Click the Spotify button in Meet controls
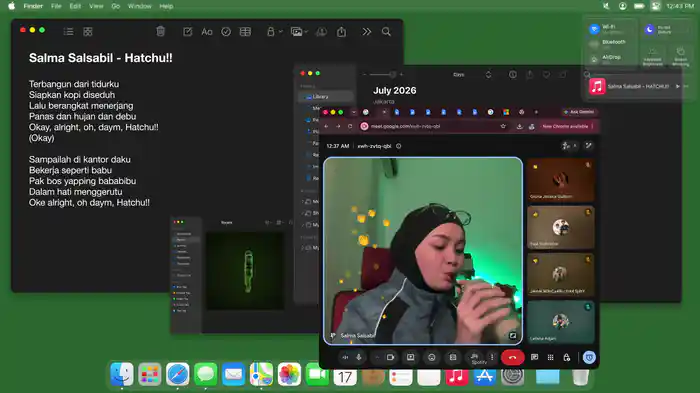Screen dimensions: 700x393 coord(476,358)
